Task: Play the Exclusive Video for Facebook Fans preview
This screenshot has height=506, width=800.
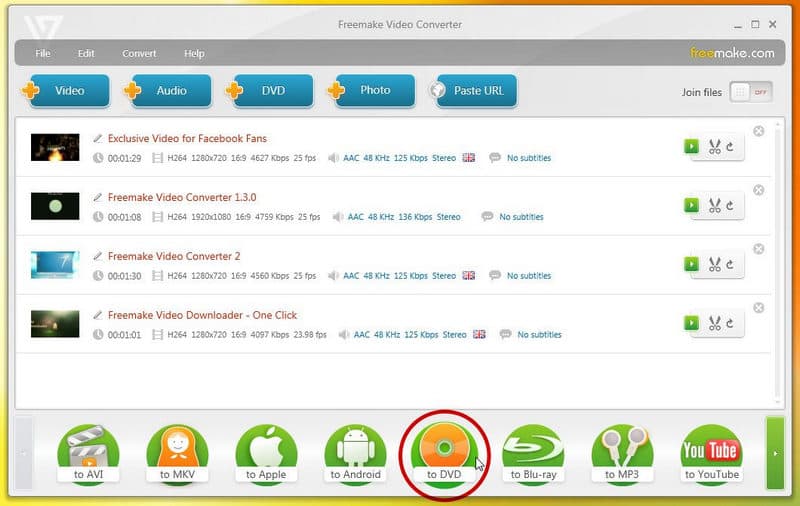Action: click(691, 147)
